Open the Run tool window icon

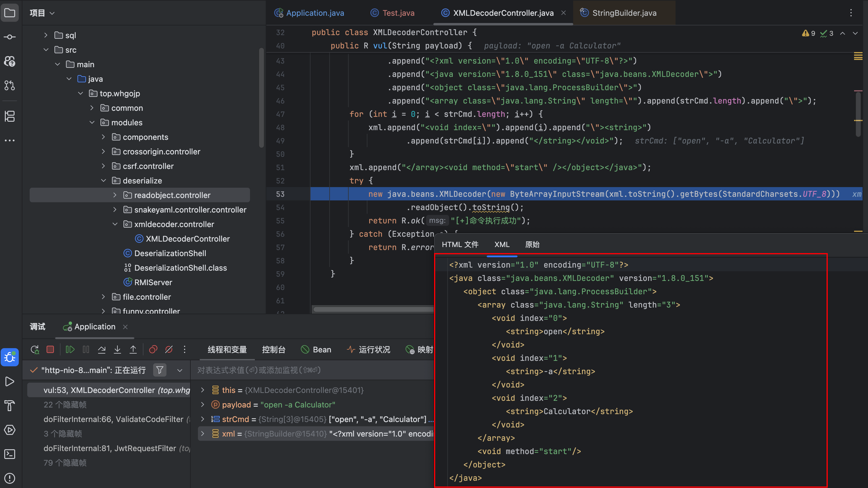(x=10, y=381)
